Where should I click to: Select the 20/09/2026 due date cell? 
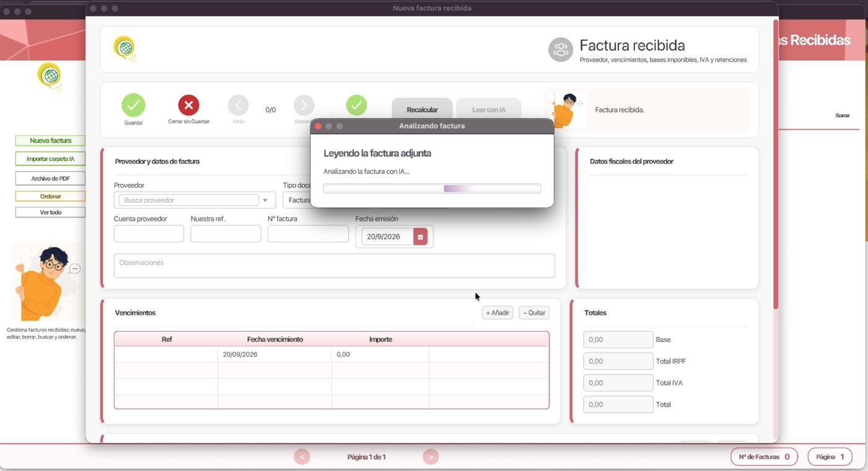coord(275,354)
